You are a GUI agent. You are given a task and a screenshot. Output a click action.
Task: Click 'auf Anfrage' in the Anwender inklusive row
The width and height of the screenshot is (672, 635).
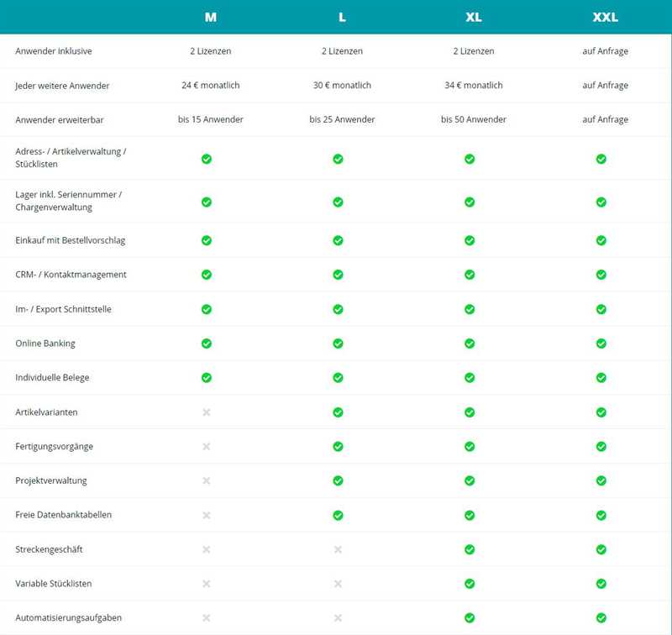click(x=605, y=51)
